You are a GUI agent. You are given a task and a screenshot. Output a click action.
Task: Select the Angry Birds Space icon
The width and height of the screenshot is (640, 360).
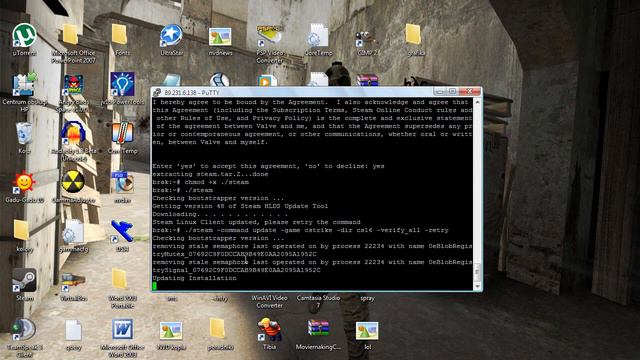tap(73, 85)
